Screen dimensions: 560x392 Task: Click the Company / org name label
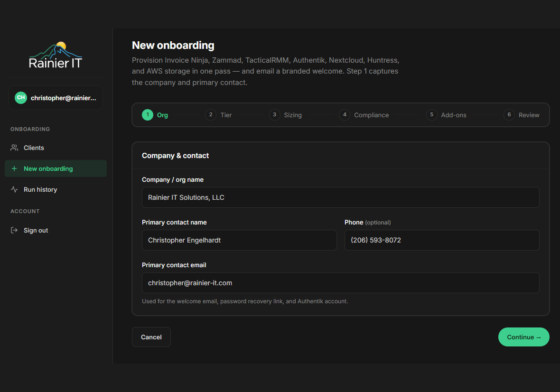click(172, 179)
